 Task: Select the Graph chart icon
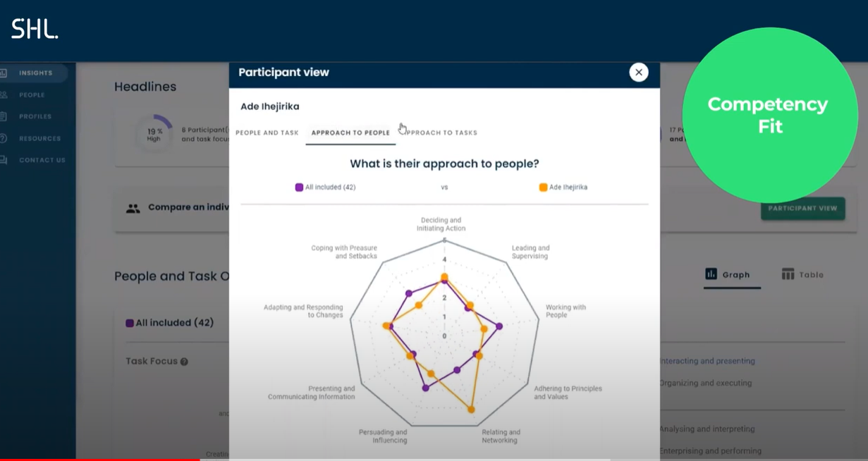coord(713,274)
